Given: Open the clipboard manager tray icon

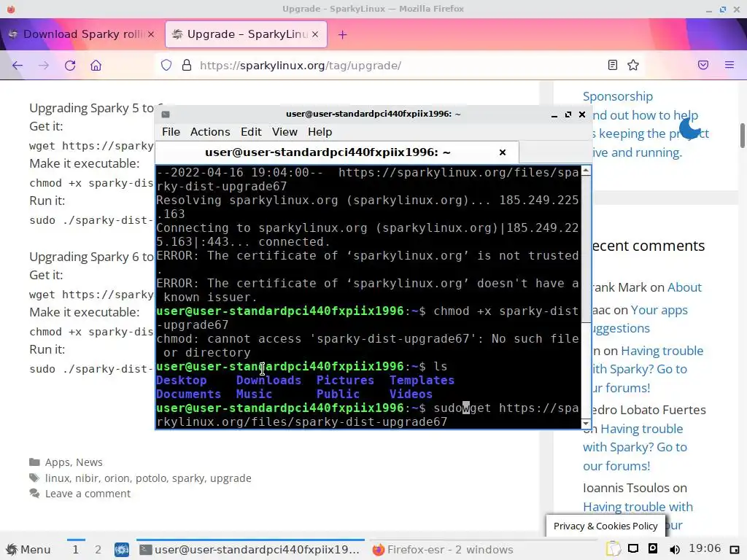Looking at the screenshot, I should point(613,549).
